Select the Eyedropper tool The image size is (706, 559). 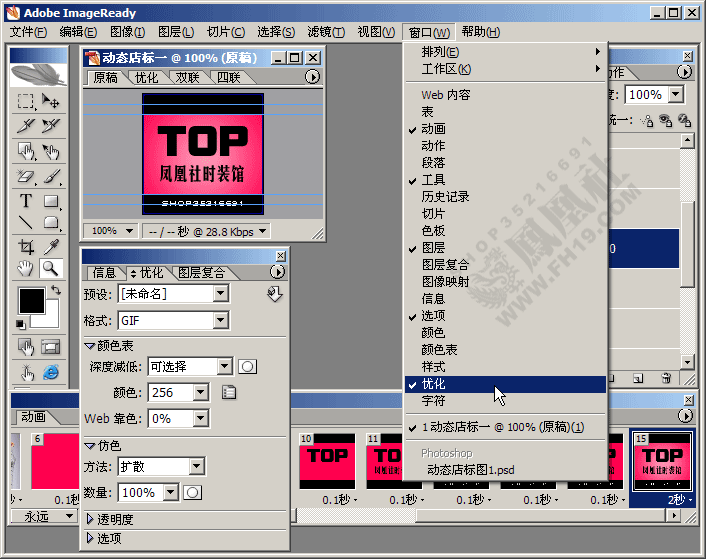pos(52,247)
